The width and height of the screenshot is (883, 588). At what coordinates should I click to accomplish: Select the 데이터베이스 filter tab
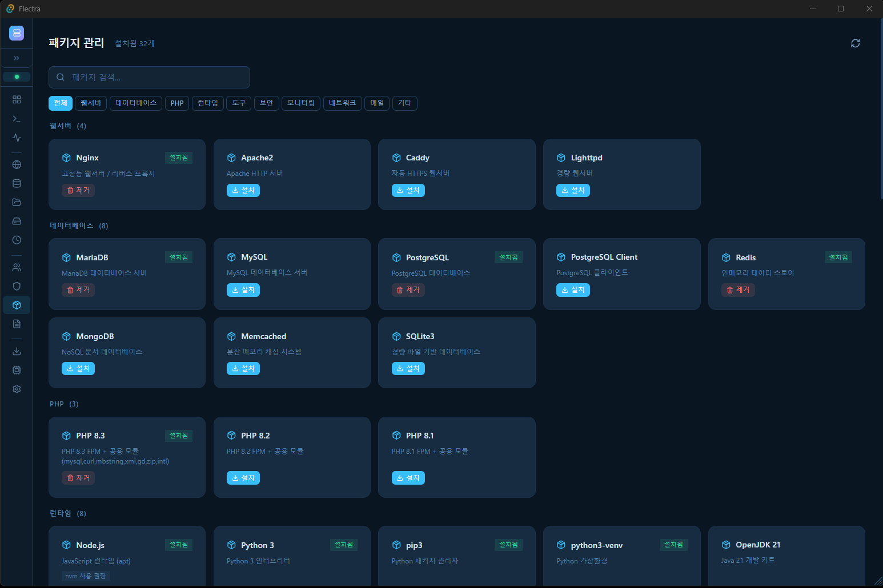[136, 103]
